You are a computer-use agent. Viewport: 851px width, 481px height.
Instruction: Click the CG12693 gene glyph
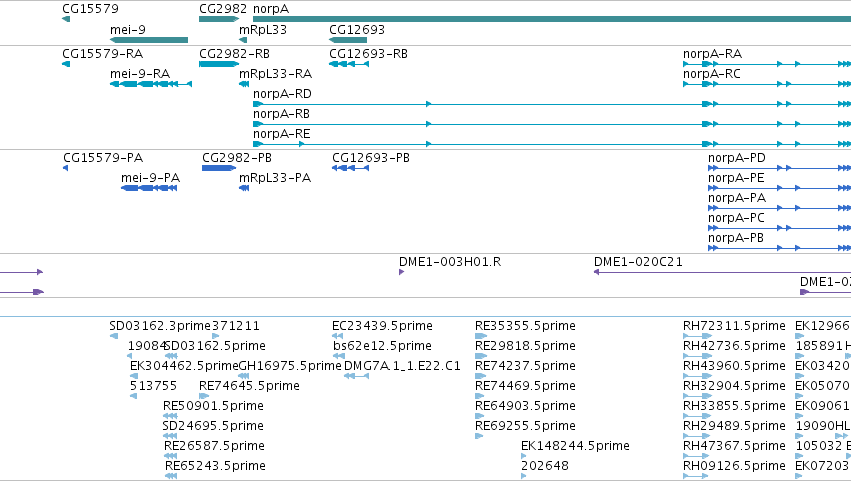[x=348, y=40]
